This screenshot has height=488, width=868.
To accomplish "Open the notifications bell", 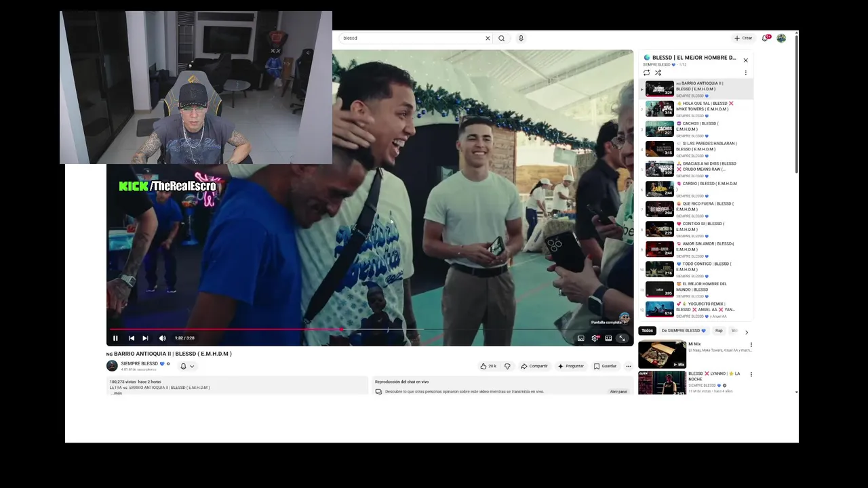I will click(x=766, y=38).
